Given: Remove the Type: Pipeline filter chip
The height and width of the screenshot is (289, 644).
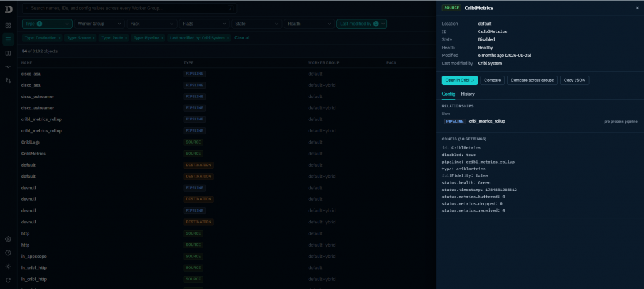Looking at the screenshot, I should click(x=162, y=38).
